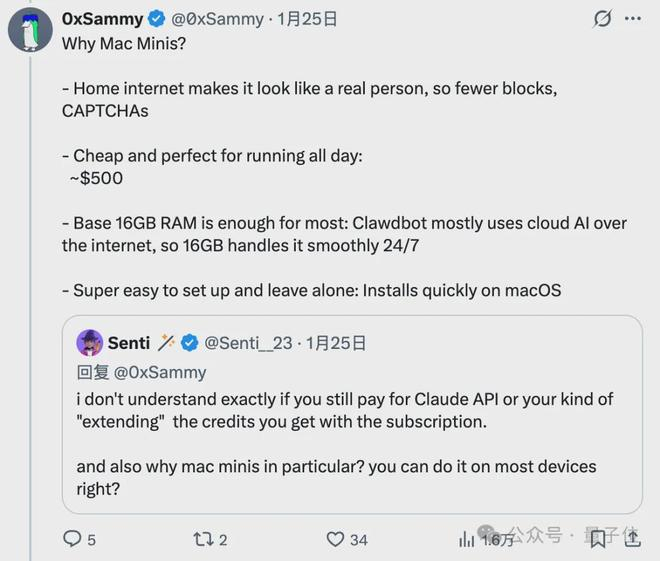Viewport: 660px width, 561px height.
Task: Click 0xSammy's blue verified badge
Action: coord(157,19)
